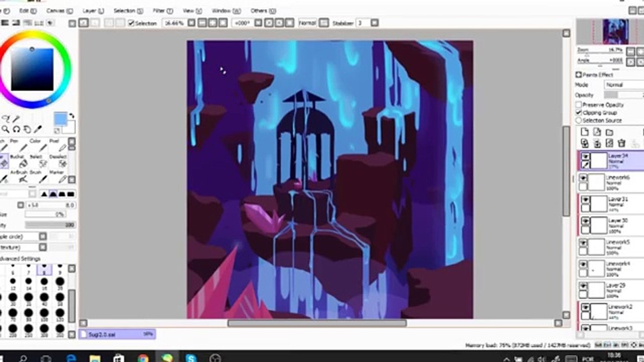Open Microsoft Edge from the taskbar
This screenshot has width=644, height=362.
(x=71, y=358)
